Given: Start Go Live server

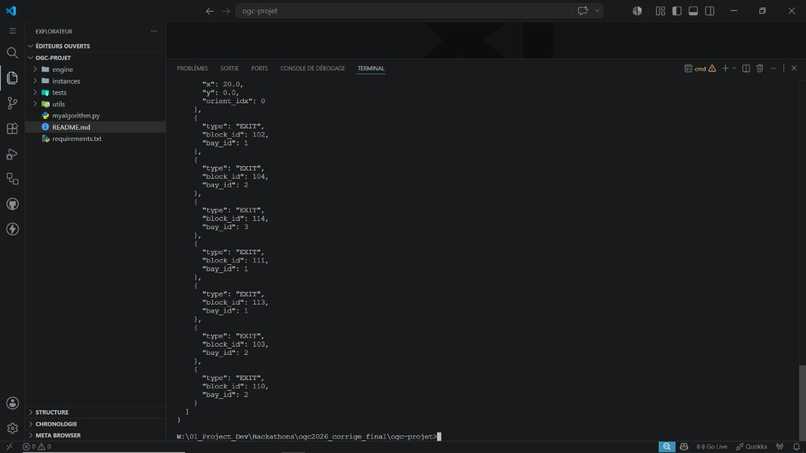Looking at the screenshot, I should pos(712,447).
